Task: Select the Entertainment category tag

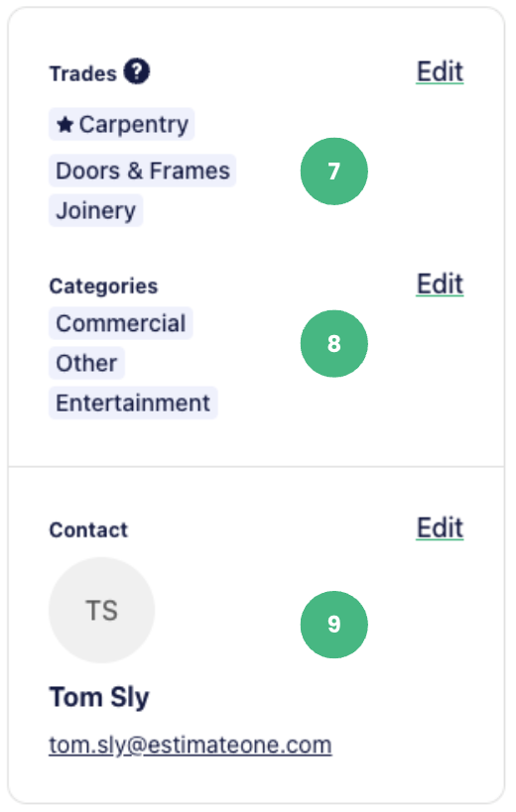Action: [133, 403]
